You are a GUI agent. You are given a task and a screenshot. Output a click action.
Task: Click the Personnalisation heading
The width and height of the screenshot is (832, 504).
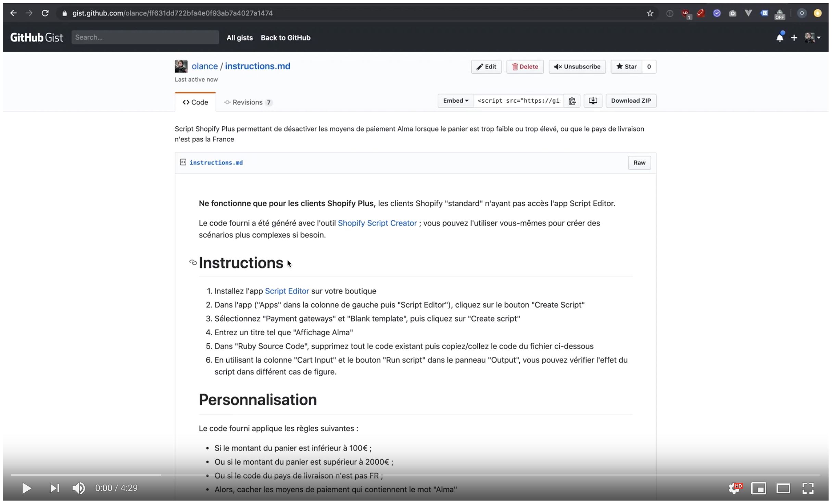258,400
